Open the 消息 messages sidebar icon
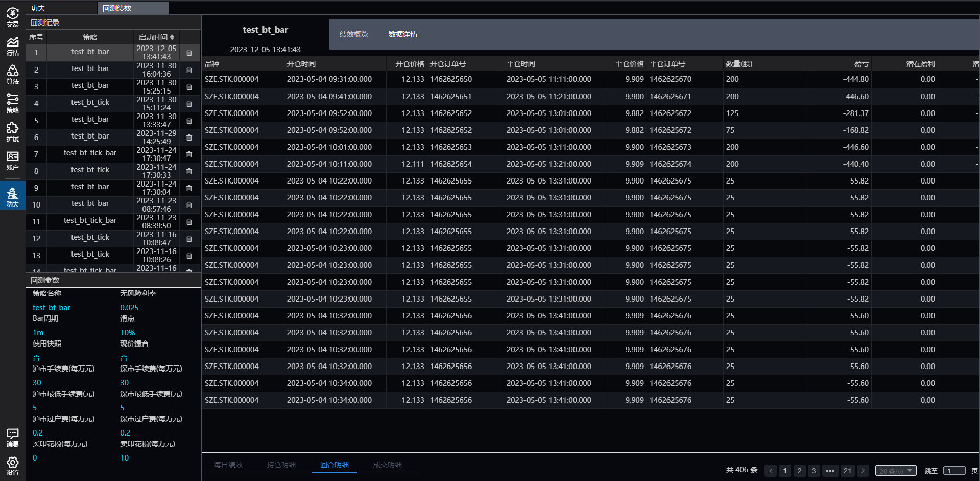The height and width of the screenshot is (481, 980). point(12,438)
